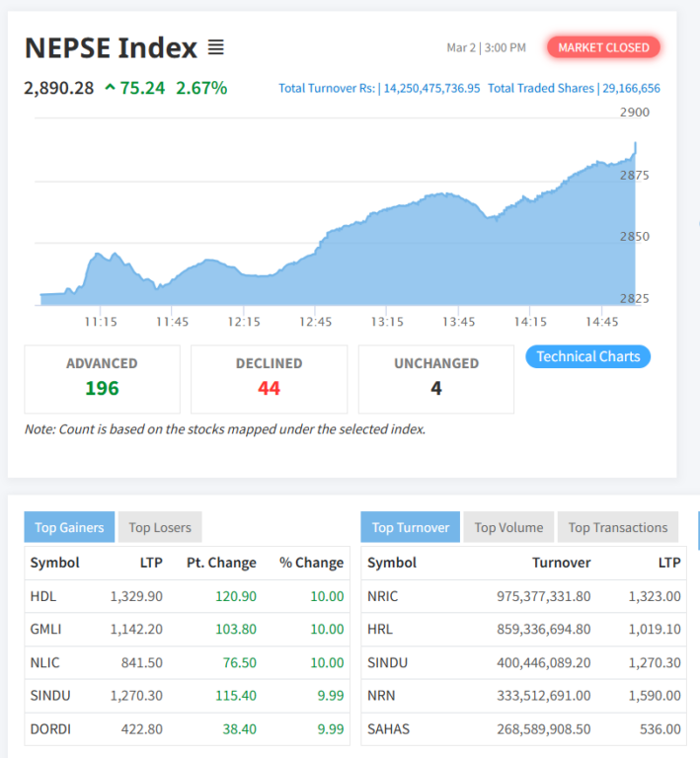Open Technical Charts
The width and height of the screenshot is (700, 758).
[587, 356]
